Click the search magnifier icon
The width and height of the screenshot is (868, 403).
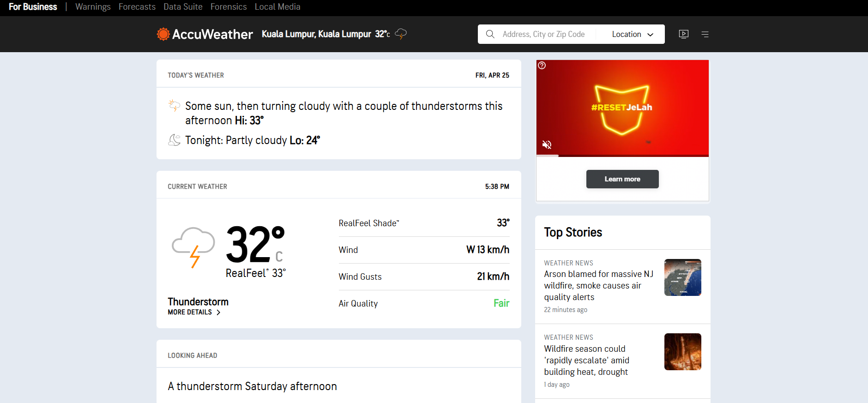click(x=490, y=34)
